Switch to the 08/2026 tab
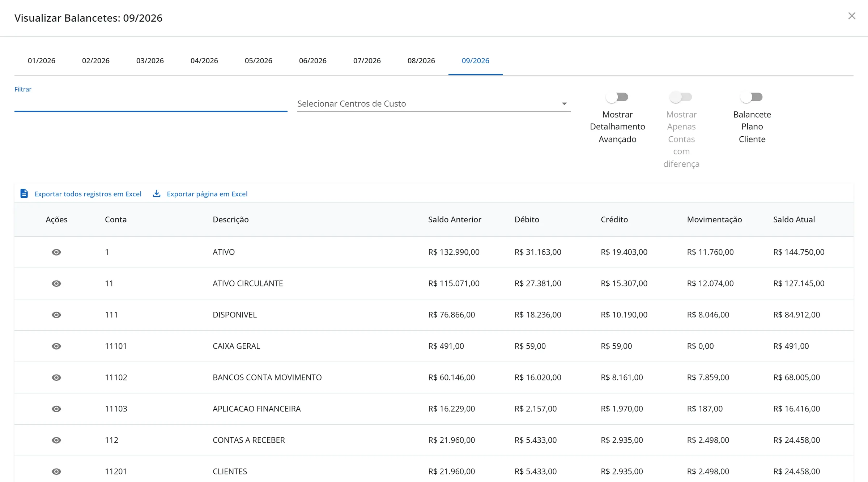The height and width of the screenshot is (482, 868). (421, 61)
